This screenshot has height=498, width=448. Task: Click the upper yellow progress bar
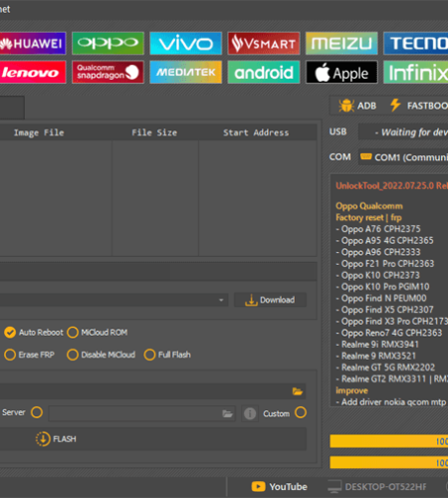click(x=389, y=441)
